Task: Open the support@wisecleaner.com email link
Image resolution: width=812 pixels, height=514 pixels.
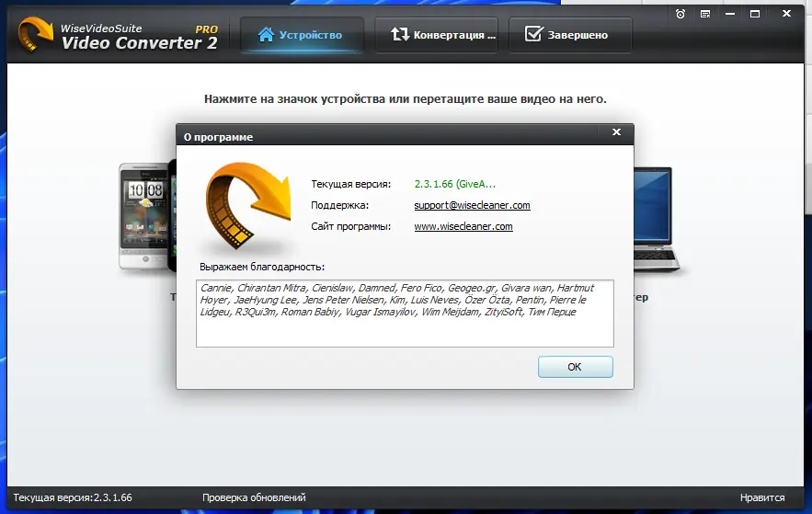Action: tap(472, 205)
